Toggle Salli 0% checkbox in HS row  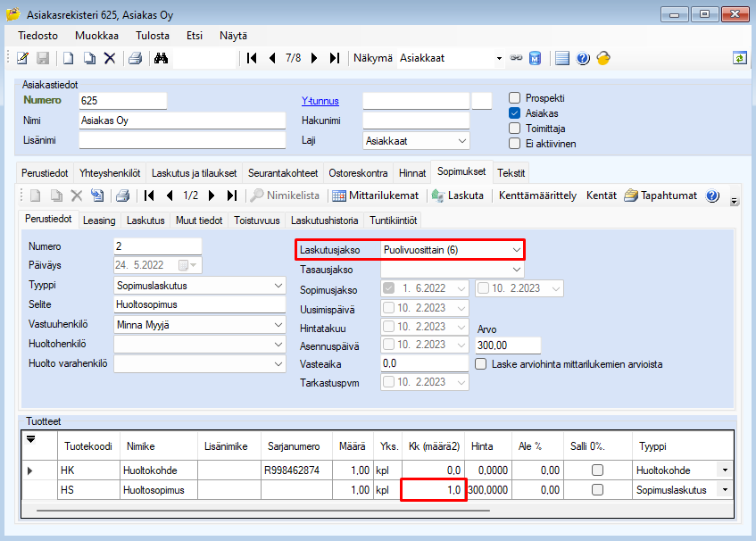(x=597, y=490)
